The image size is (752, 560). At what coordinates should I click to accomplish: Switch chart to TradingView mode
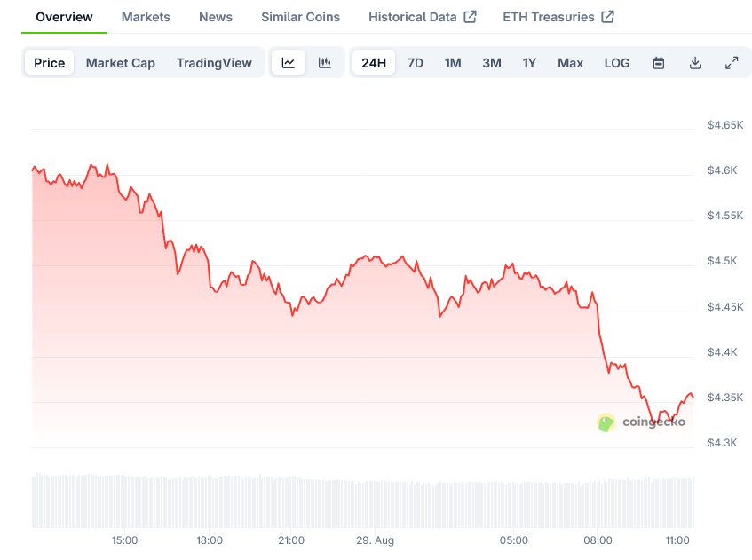pyautogui.click(x=214, y=63)
